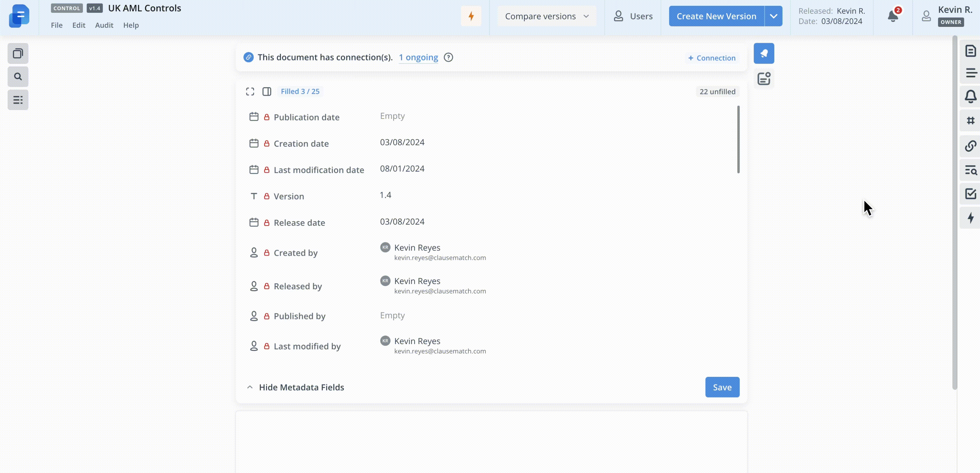Toggle the 22 unfilled filter
This screenshot has height=473, width=980.
(717, 92)
